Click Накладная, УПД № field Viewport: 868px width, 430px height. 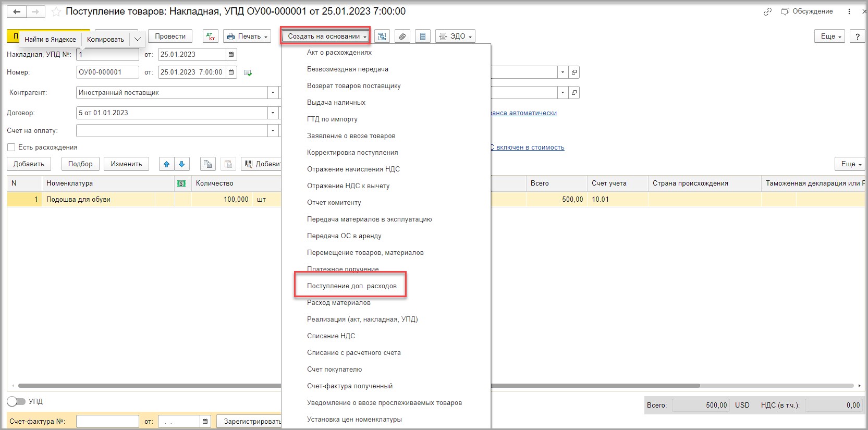[107, 54]
